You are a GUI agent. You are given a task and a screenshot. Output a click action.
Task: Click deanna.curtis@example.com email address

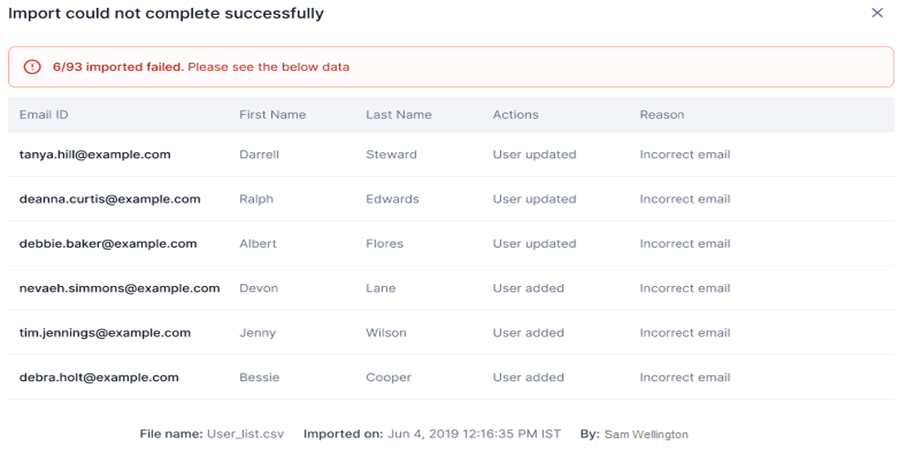110,199
